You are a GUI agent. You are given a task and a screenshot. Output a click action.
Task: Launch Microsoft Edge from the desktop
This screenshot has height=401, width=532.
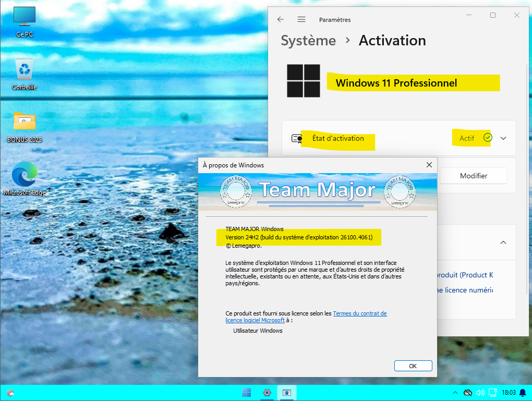(25, 179)
